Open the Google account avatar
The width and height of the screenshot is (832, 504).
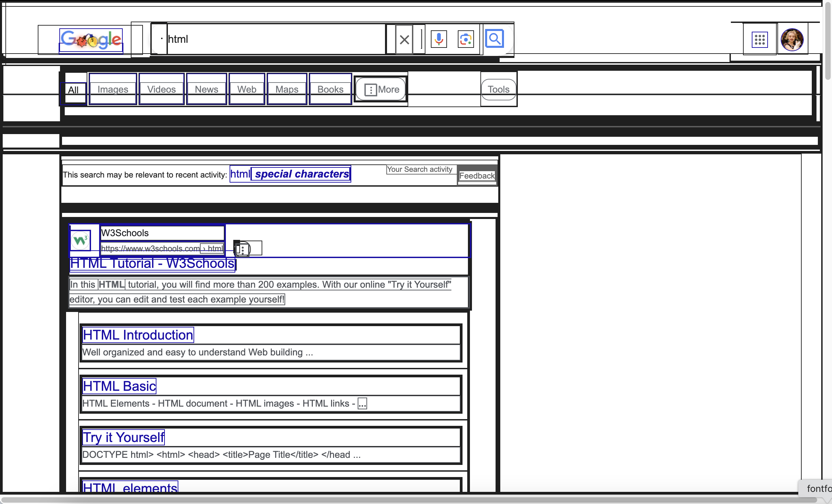pos(792,39)
